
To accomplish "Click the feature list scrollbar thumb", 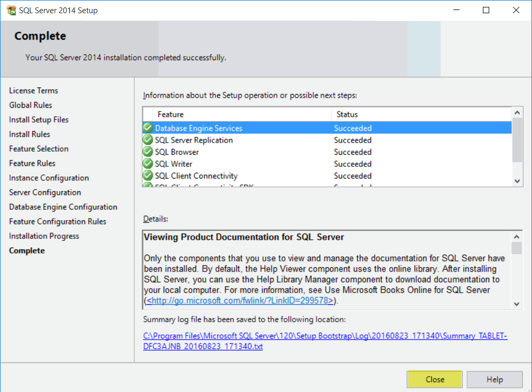I will pos(517,140).
